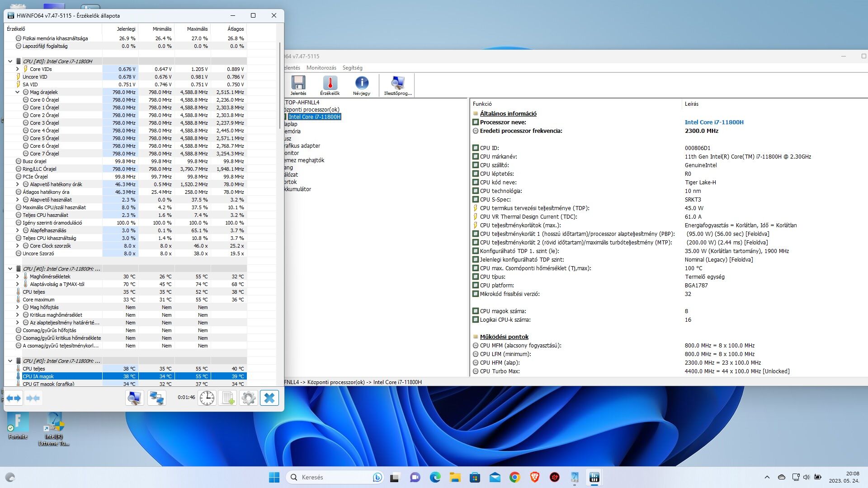Click the reset clock icon
The image size is (868, 488).
[x=207, y=398]
